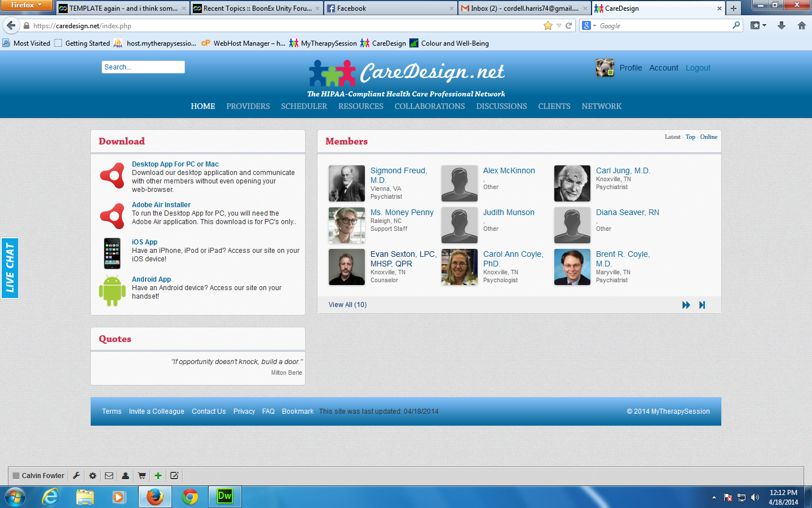This screenshot has height=508, width=812.
Task: Open the Bookmarks menu dropdown button
Action: (x=758, y=25)
